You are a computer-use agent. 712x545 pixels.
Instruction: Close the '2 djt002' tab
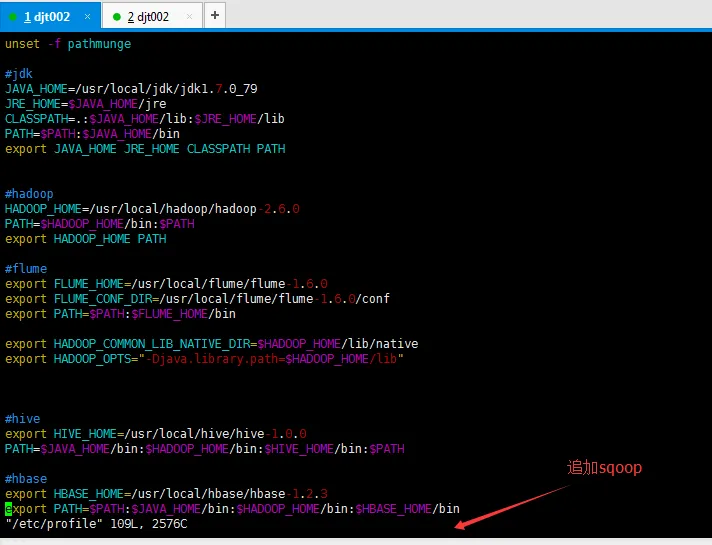pos(189,17)
